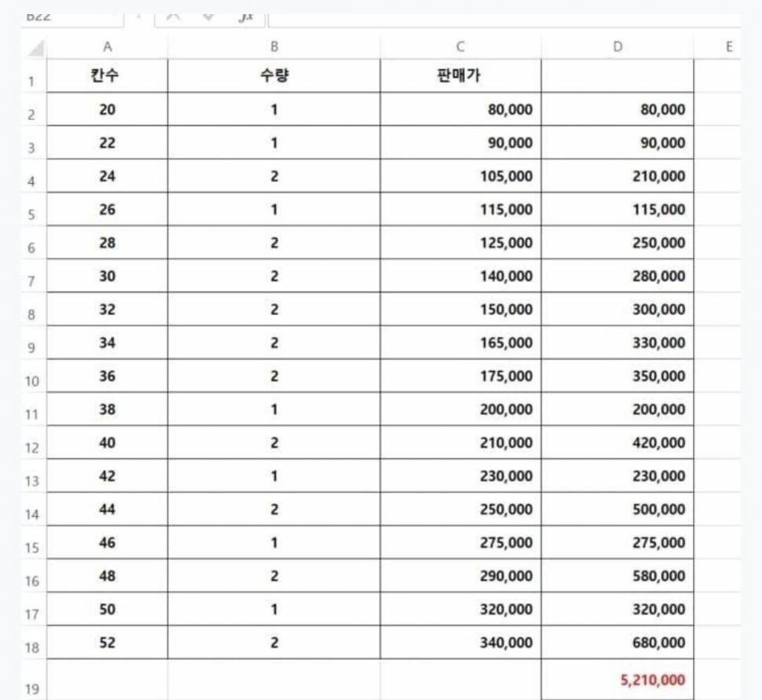The width and height of the screenshot is (762, 700).
Task: Click the select-all corner triangle
Action: click(x=36, y=48)
